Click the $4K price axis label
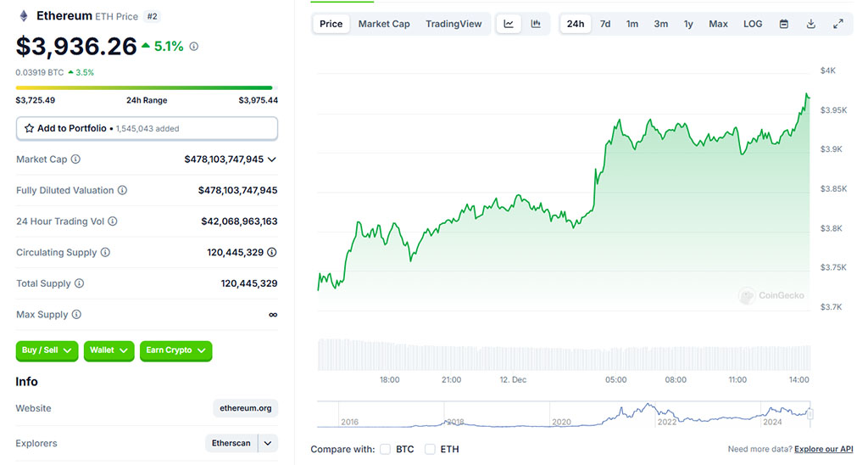The width and height of the screenshot is (868, 465). click(x=827, y=70)
